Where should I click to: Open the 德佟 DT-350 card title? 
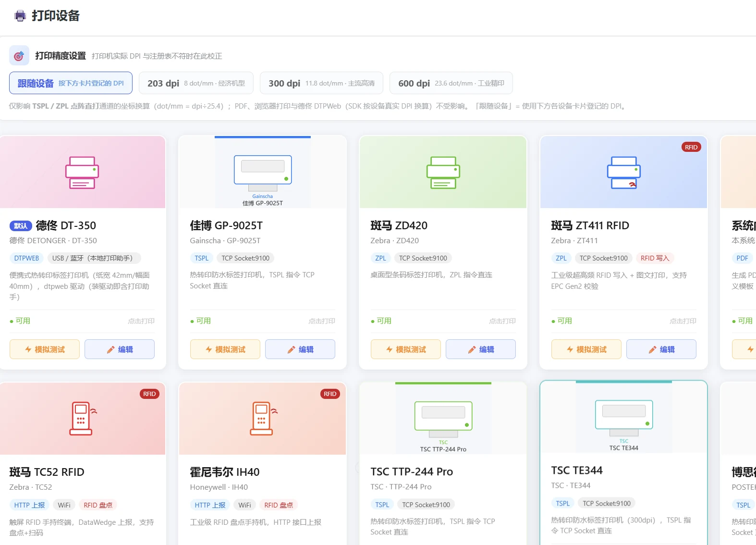click(66, 225)
